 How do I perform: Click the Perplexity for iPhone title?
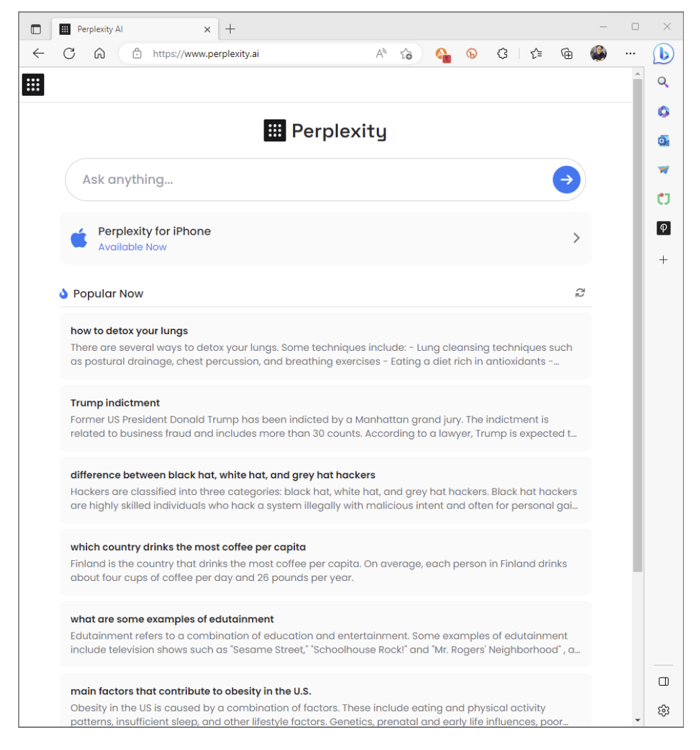pos(154,231)
